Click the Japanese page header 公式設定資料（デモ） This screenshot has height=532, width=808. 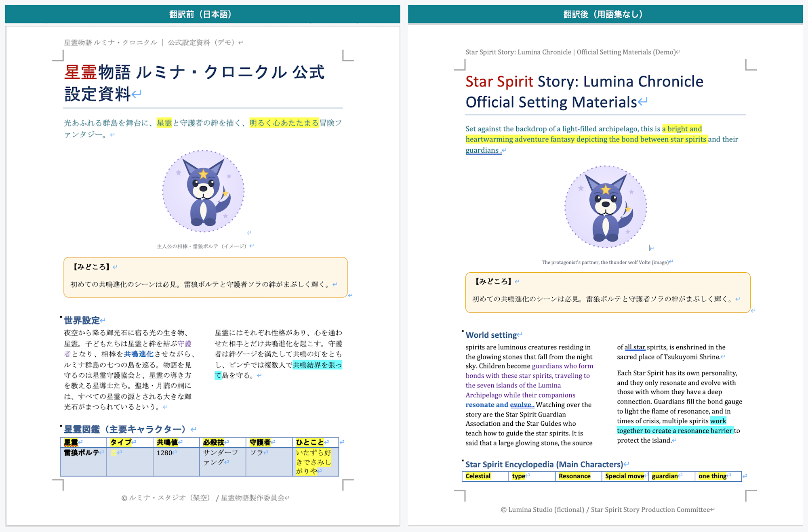[201, 42]
